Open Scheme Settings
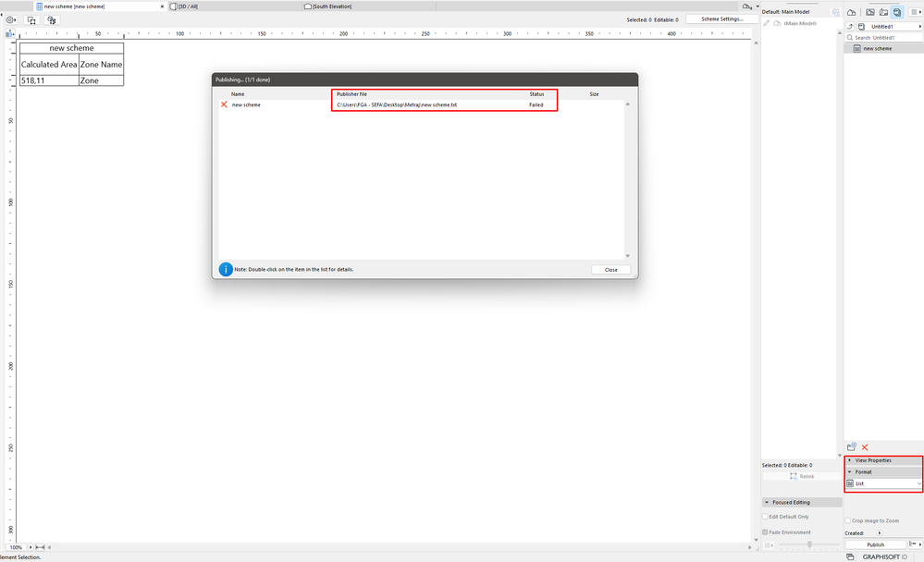This screenshot has width=924, height=562. point(721,19)
